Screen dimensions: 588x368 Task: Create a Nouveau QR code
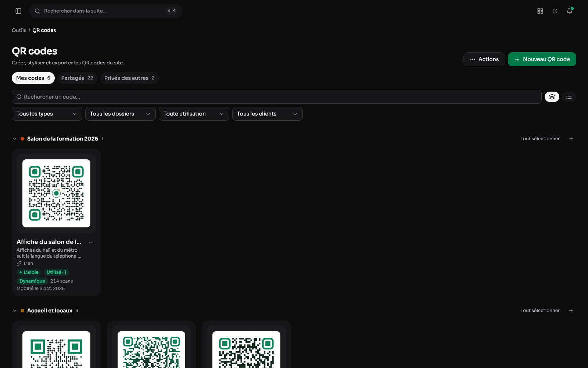click(542, 59)
